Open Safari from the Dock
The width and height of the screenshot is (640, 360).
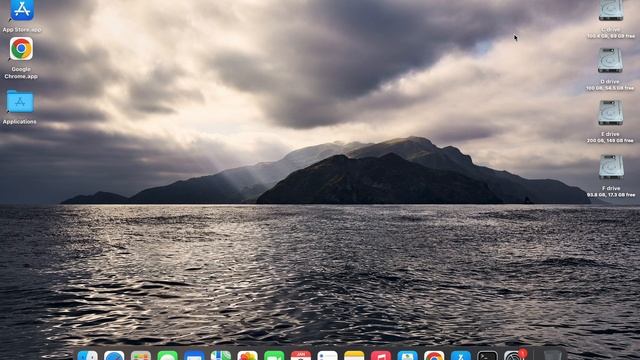114,356
